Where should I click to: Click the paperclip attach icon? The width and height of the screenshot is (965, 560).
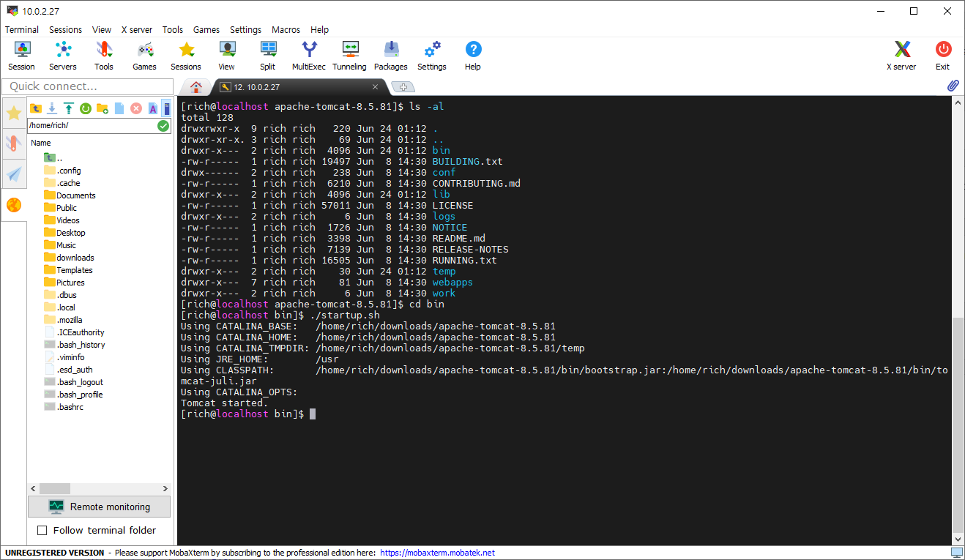[x=953, y=86]
